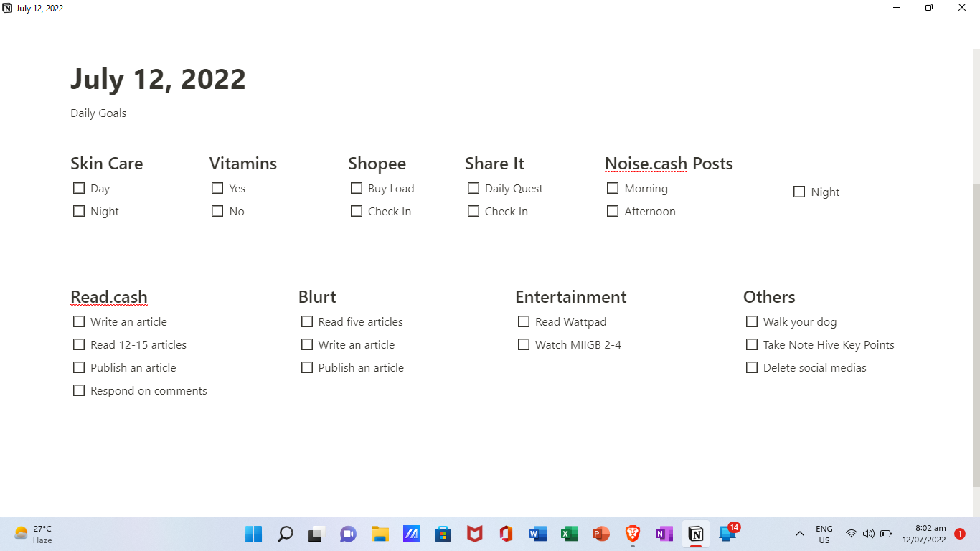Screen dimensions: 980x551
Task: Open OneNote from the taskbar
Action: (664, 534)
